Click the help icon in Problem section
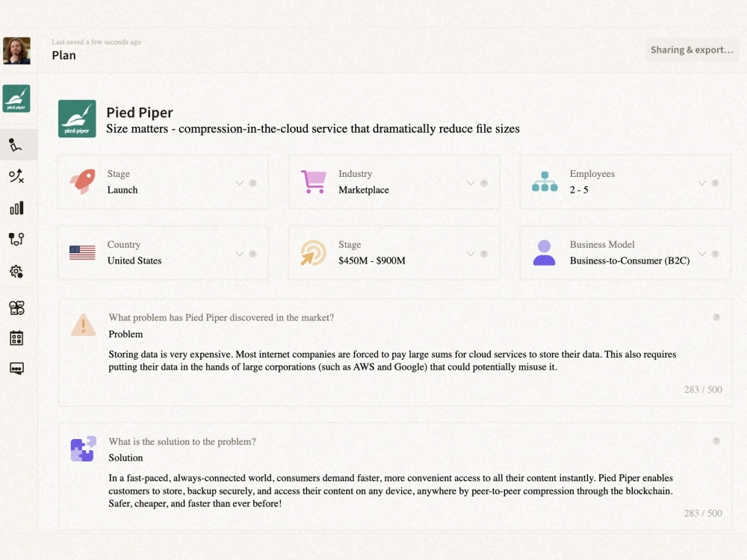747x560 pixels. [x=716, y=317]
